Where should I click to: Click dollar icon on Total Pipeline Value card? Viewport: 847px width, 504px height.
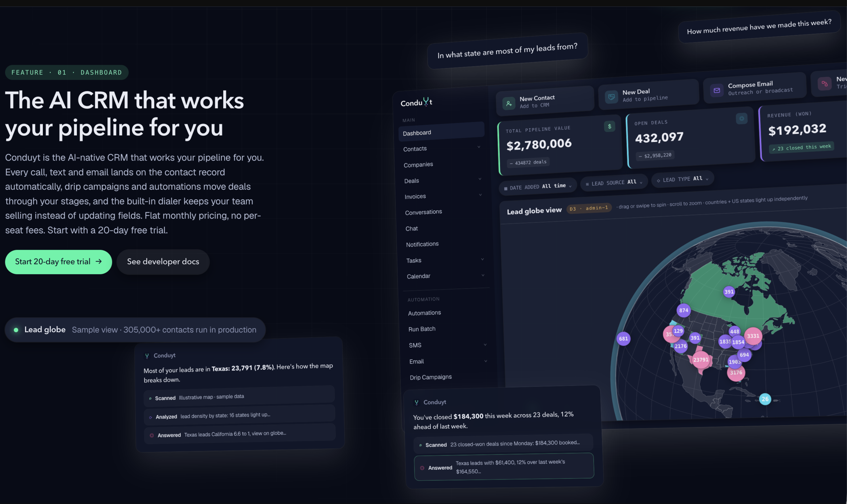point(610,126)
